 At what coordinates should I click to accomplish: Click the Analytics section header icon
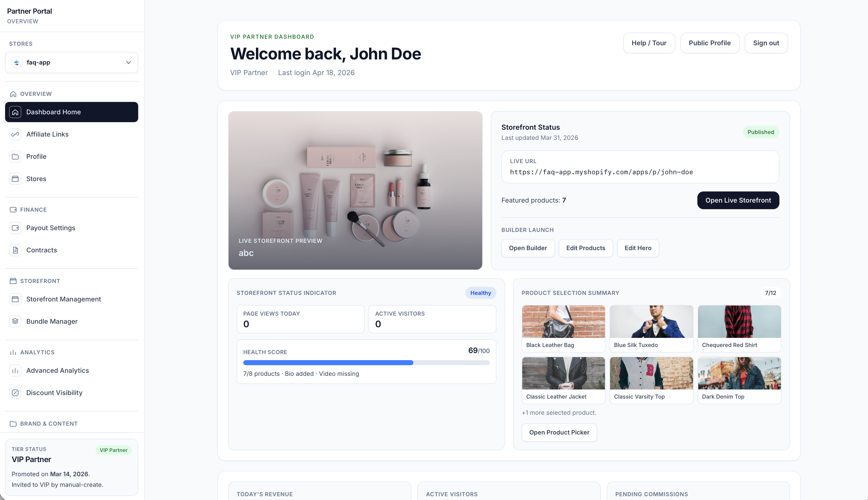point(13,352)
